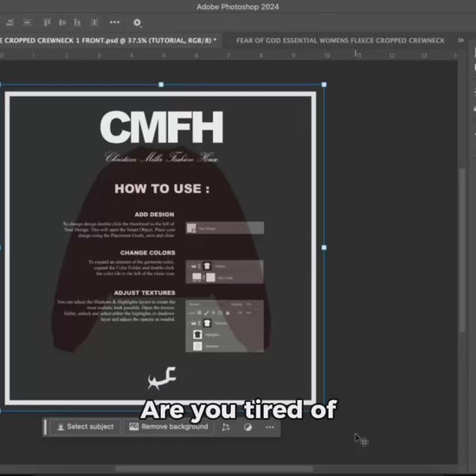Click the top-right transform corner handle

[x=324, y=85]
